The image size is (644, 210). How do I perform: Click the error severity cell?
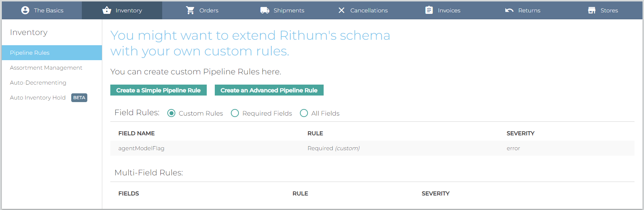(513, 148)
